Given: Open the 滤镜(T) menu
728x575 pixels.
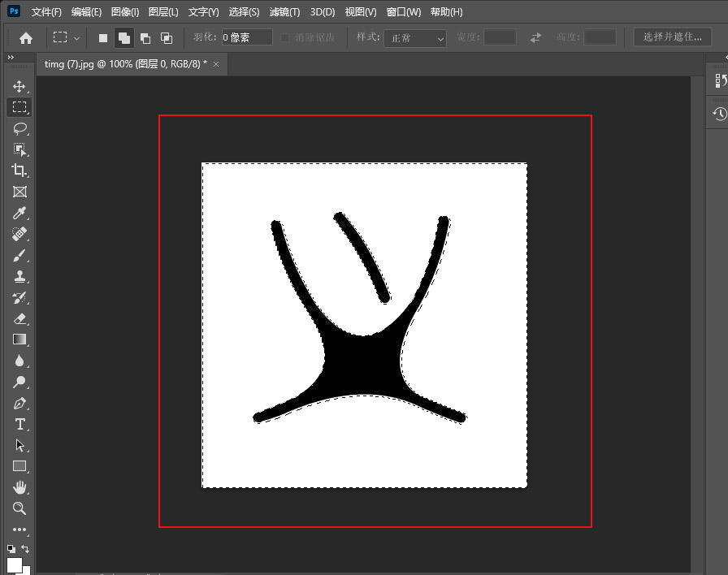Looking at the screenshot, I should coord(283,11).
